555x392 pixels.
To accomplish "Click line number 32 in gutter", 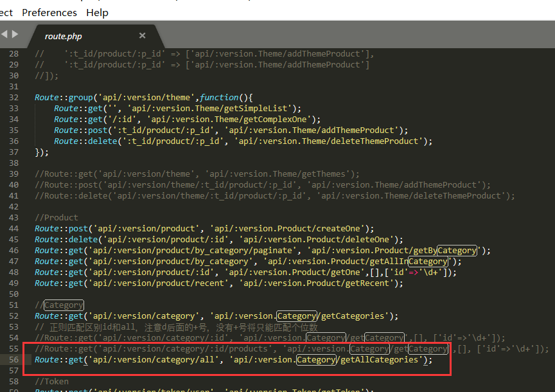I will pyautogui.click(x=13, y=98).
